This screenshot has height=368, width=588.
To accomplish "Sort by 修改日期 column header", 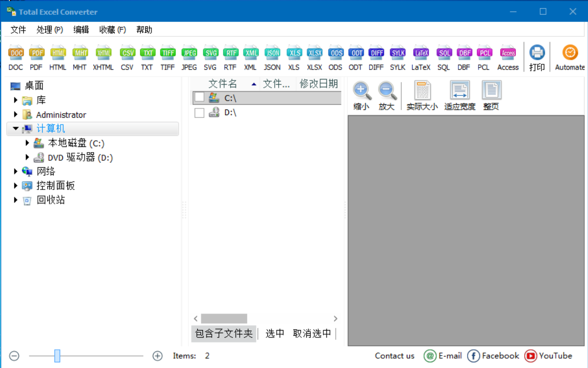I will (x=319, y=84).
